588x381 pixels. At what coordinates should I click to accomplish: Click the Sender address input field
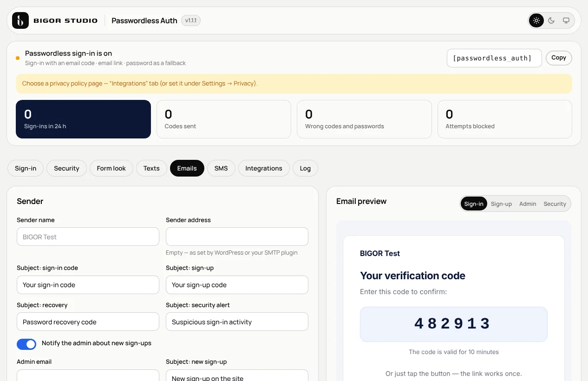[237, 236]
